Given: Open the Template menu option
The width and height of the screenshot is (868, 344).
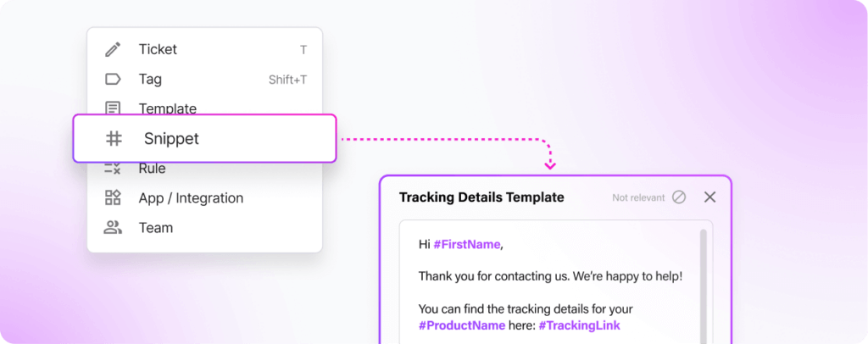Looking at the screenshot, I should (168, 108).
